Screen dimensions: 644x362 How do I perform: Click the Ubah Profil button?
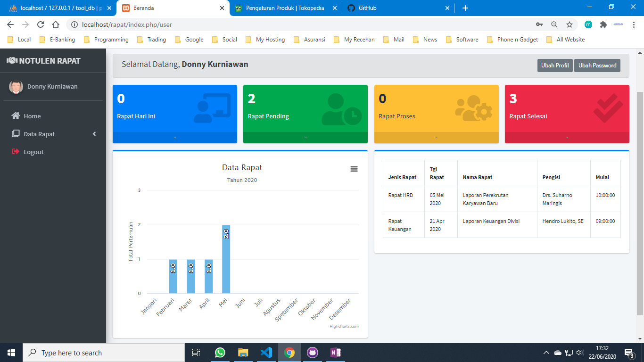point(554,66)
